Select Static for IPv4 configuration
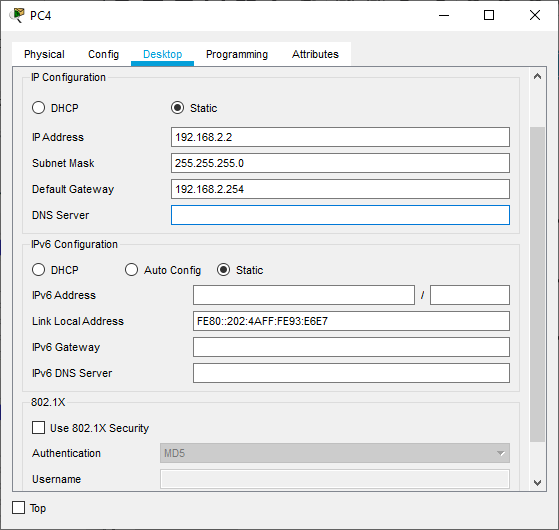This screenshot has height=530, width=559. (177, 108)
